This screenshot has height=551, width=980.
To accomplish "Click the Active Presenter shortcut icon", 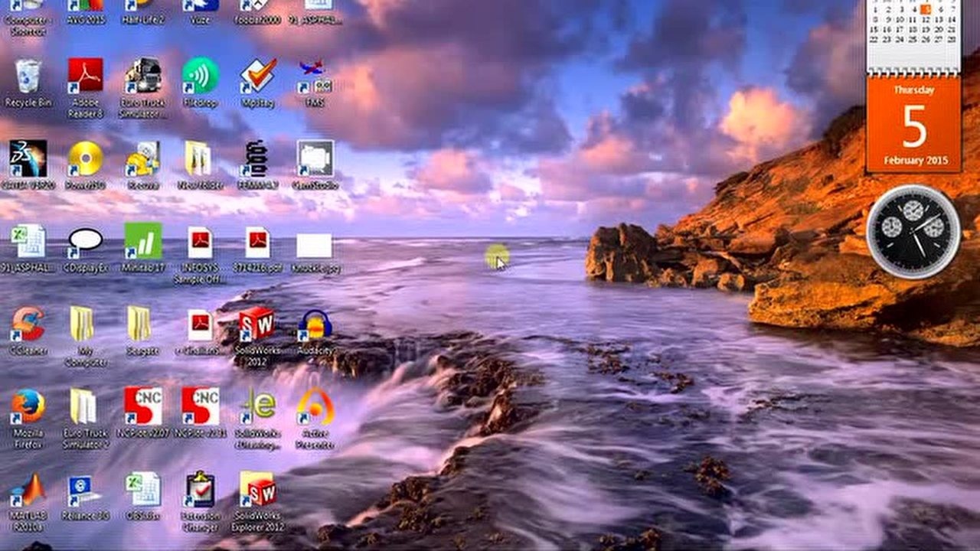I will (x=315, y=407).
